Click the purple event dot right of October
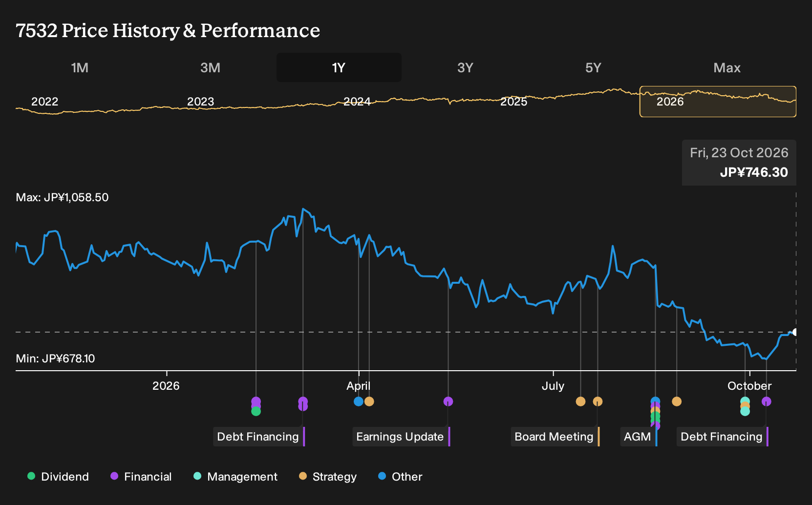812x505 pixels. click(767, 401)
